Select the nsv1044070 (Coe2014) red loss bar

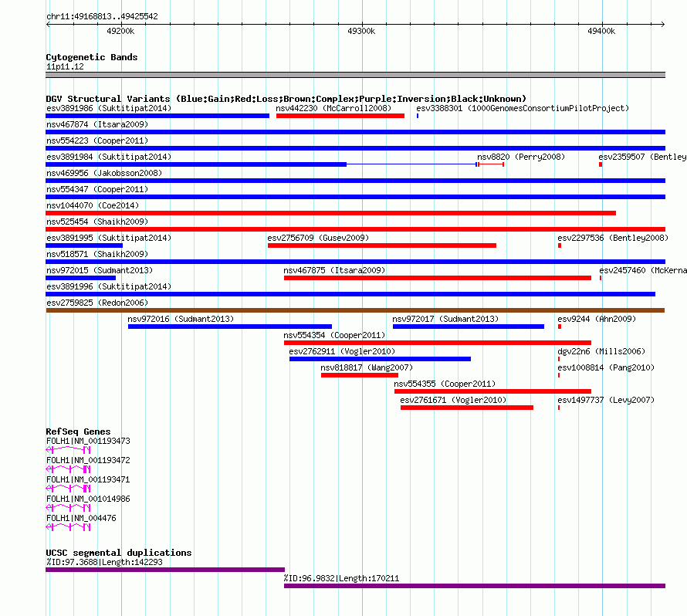(331, 213)
